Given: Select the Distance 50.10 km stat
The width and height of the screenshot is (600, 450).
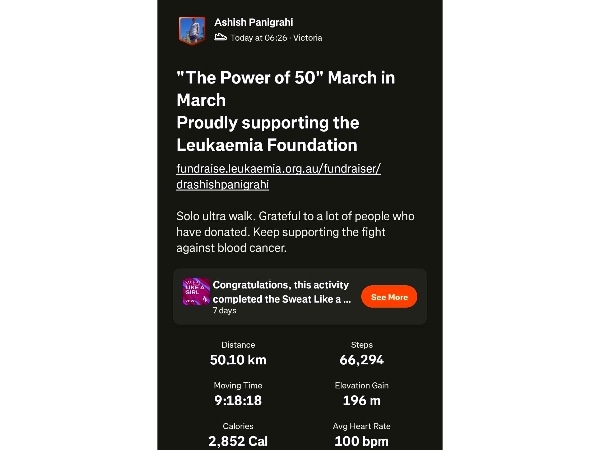Looking at the screenshot, I should coord(238,354).
